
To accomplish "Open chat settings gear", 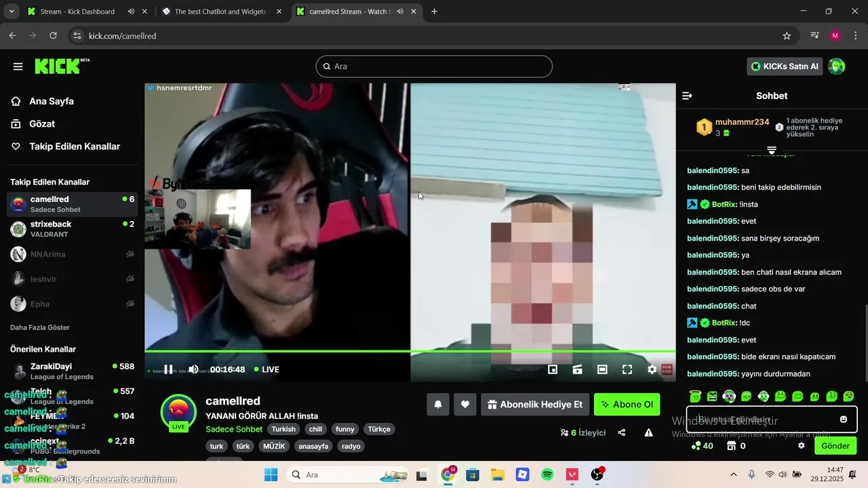I will coord(801,446).
